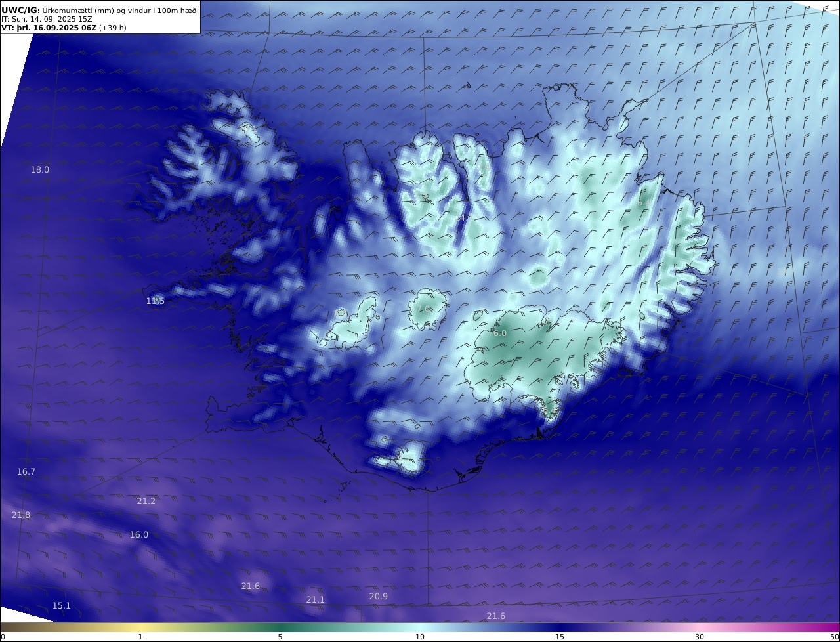
Task: Select the initial time line 'IT: Sun. 14. 09. 2025 15Z'
Action: coord(47,19)
